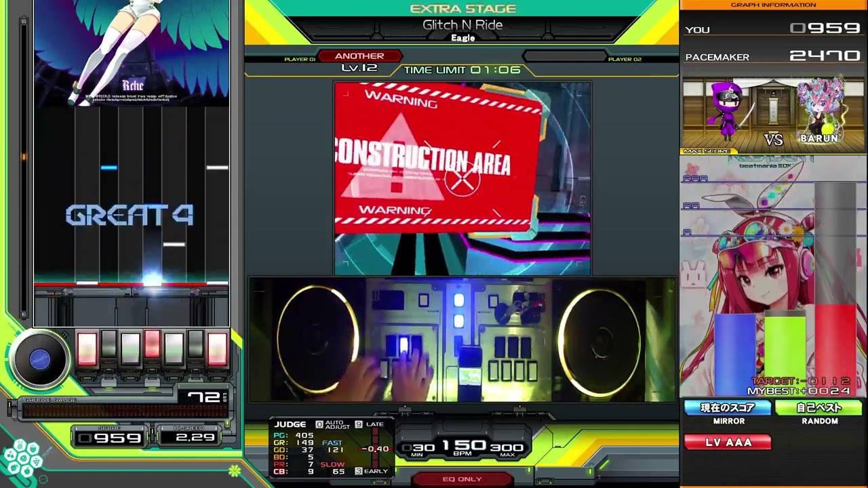Click the JUDGE panel heading

pyautogui.click(x=290, y=424)
